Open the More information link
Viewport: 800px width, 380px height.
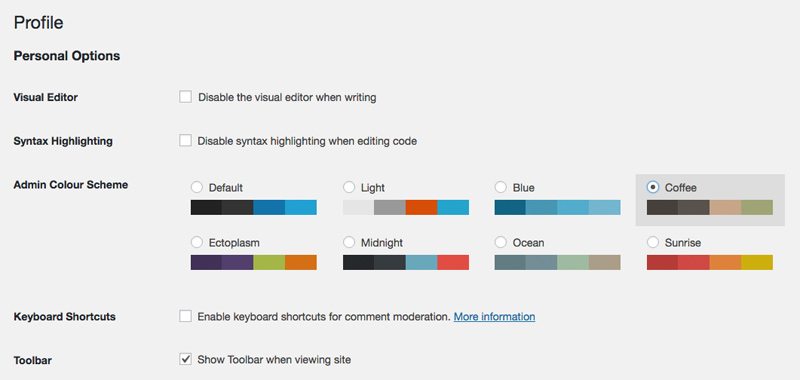coord(494,317)
